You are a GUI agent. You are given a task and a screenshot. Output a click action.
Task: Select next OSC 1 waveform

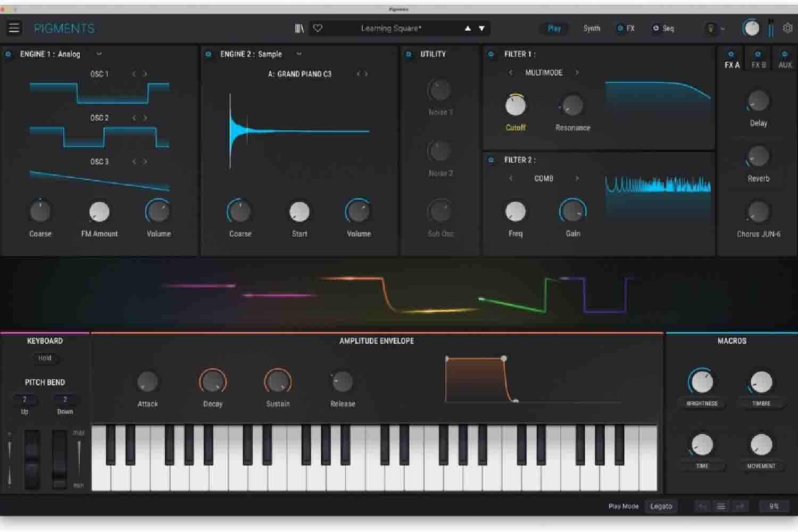(x=145, y=74)
